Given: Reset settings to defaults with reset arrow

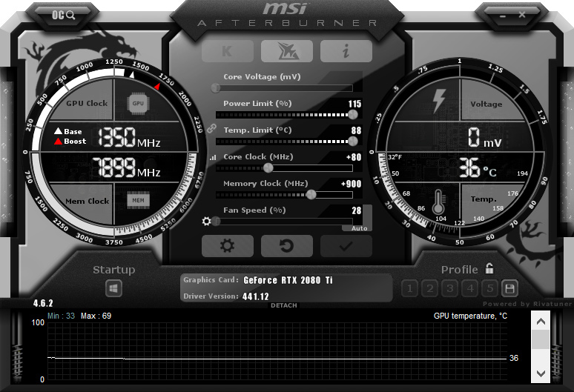Looking at the screenshot, I should 287,246.
